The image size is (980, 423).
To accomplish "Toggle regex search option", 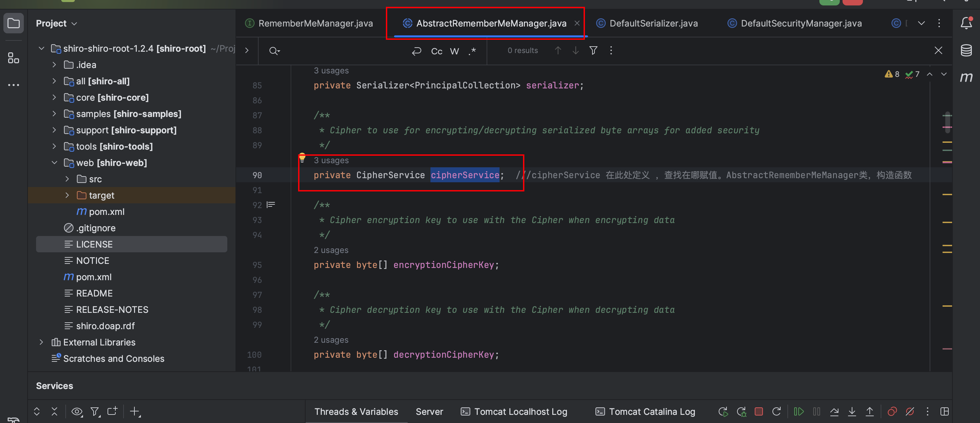I will [472, 51].
